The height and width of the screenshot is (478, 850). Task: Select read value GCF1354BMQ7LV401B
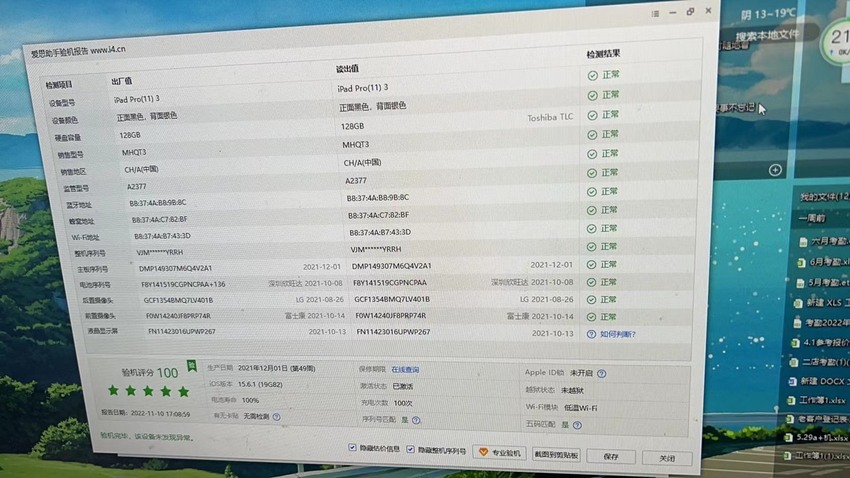[392, 299]
